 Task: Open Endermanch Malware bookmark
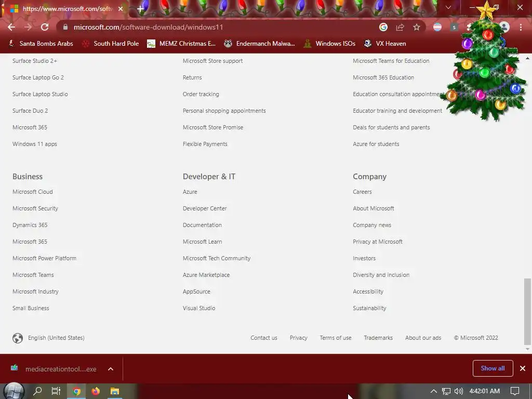[260, 44]
